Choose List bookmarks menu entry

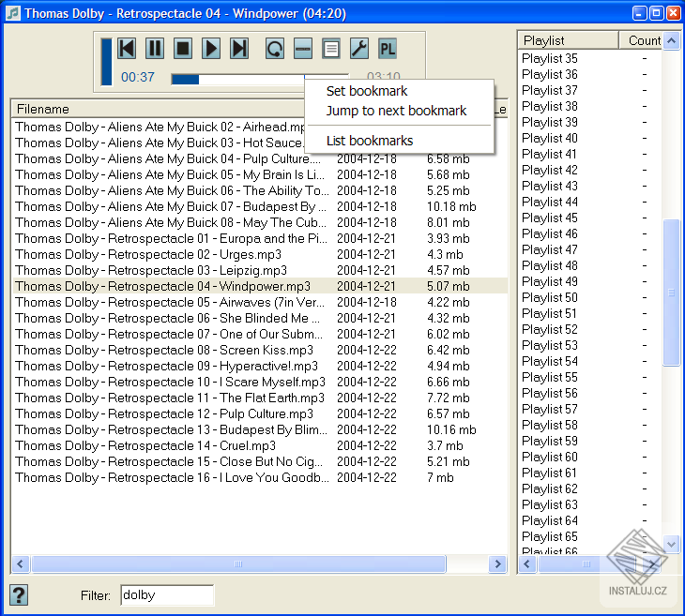tap(370, 141)
